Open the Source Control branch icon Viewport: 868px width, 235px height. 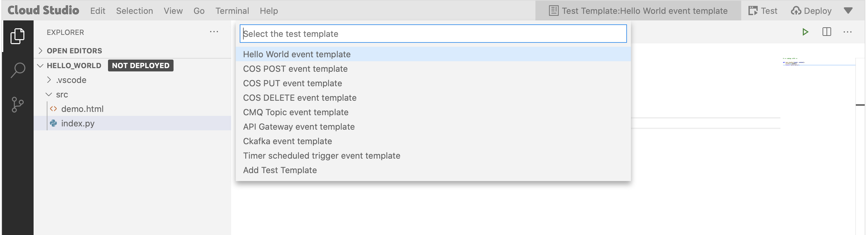tap(17, 105)
